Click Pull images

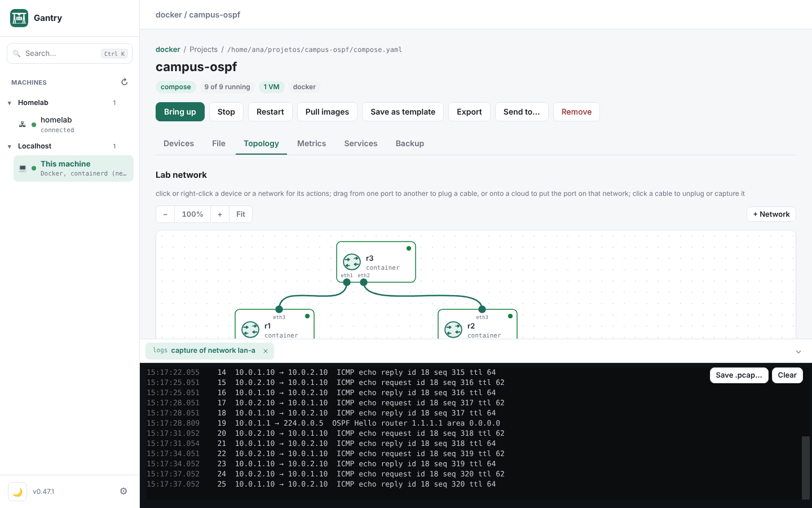tap(327, 112)
